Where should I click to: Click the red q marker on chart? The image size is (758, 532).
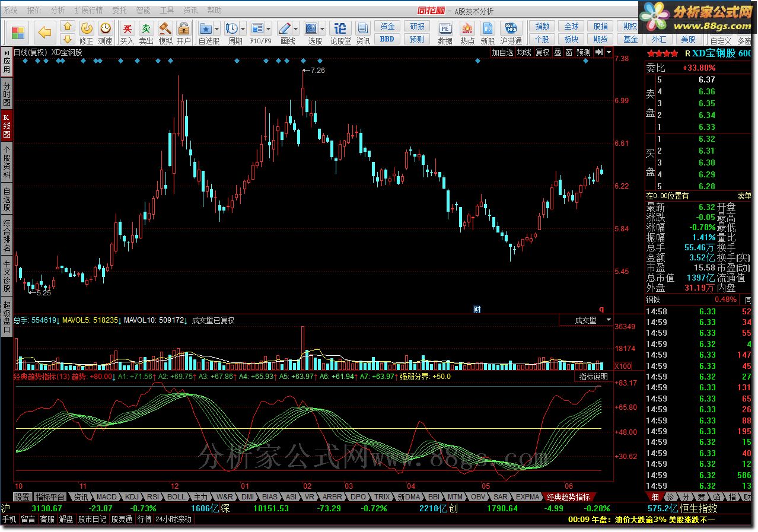tap(601, 309)
